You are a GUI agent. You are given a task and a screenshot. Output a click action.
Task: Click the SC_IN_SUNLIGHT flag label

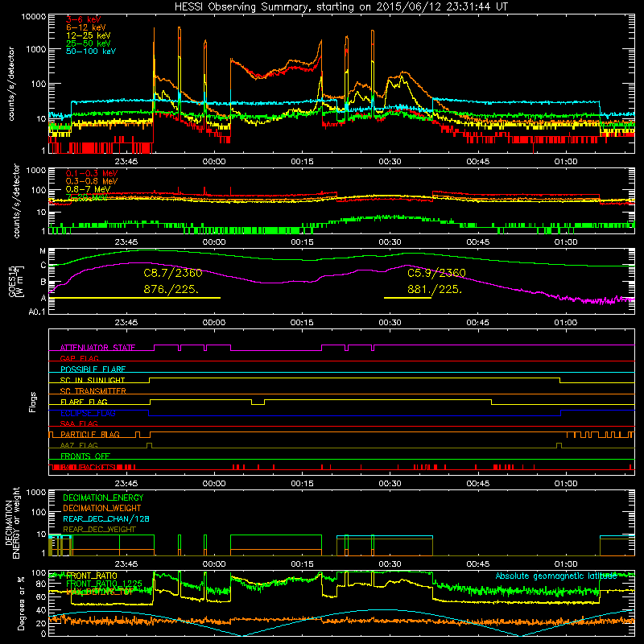point(93,380)
